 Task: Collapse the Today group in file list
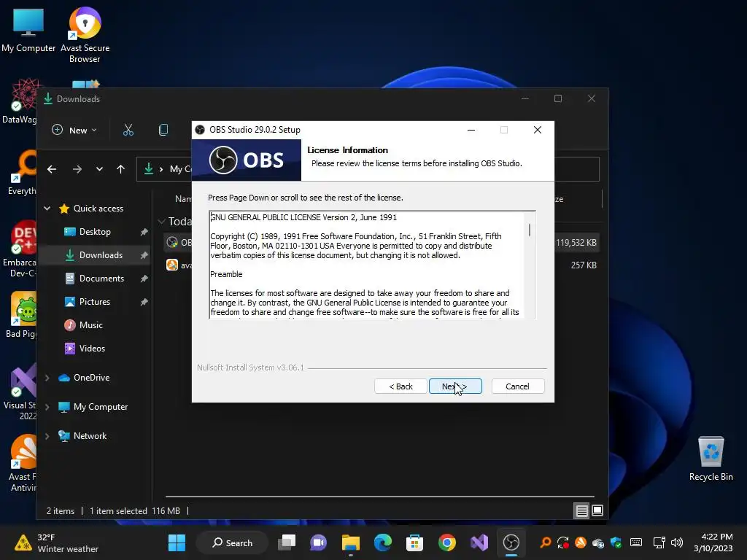point(161,222)
